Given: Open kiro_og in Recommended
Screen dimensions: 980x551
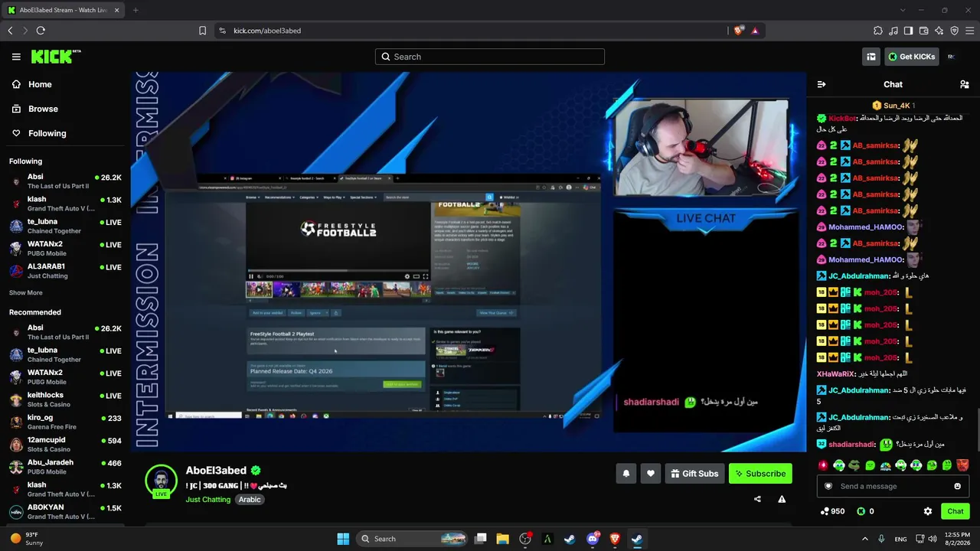Looking at the screenshot, I should pos(65,422).
